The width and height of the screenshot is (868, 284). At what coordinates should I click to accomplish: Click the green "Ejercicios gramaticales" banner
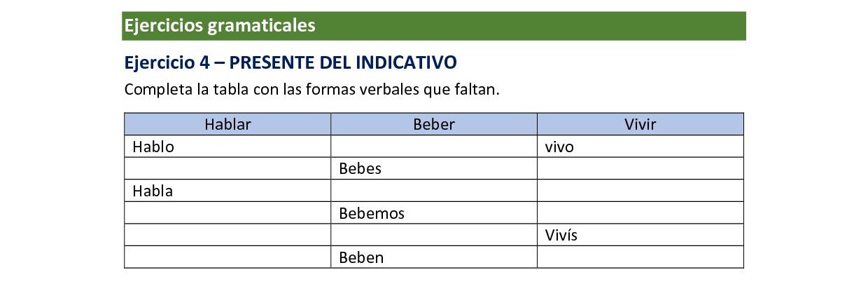click(x=433, y=26)
